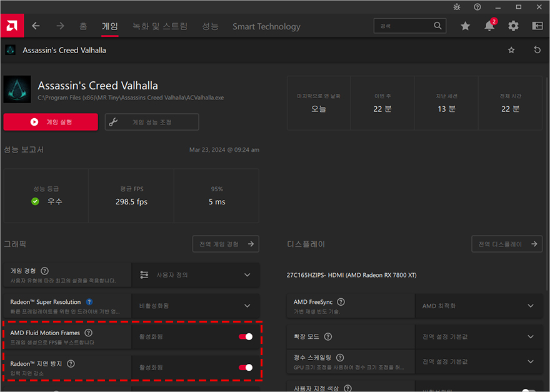
Task: Click the 27C165HZIPS- HDMI display name
Action: [x=351, y=275]
